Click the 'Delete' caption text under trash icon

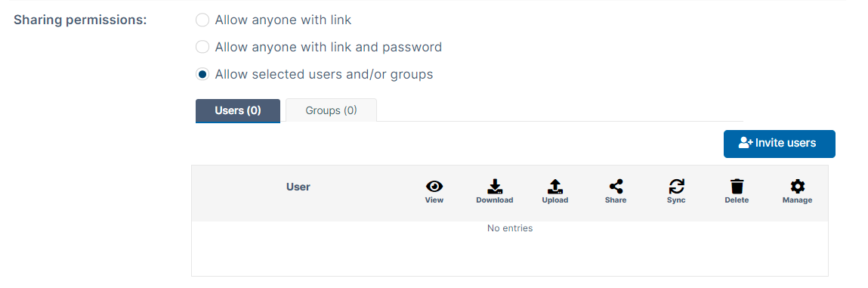(737, 200)
